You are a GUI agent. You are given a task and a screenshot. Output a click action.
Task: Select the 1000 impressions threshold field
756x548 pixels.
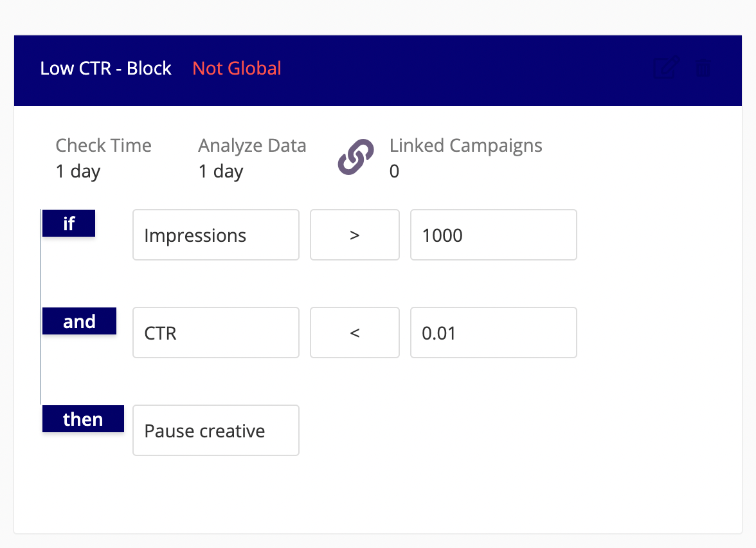(493, 235)
